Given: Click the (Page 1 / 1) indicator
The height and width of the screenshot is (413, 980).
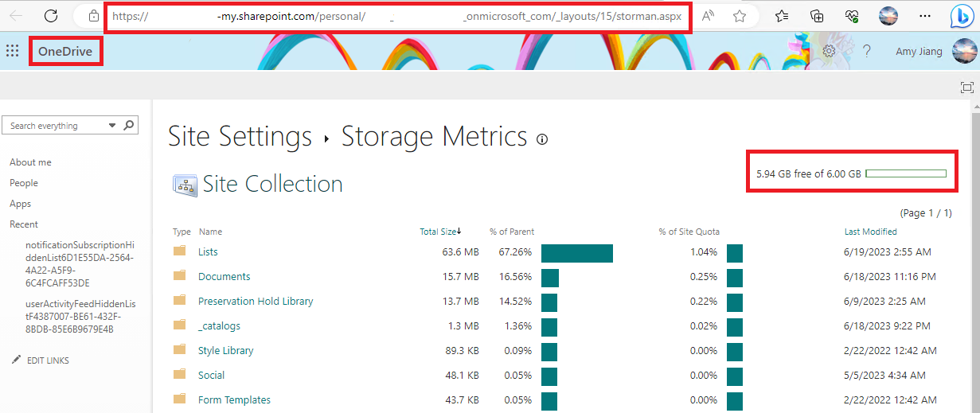Looking at the screenshot, I should [x=926, y=213].
